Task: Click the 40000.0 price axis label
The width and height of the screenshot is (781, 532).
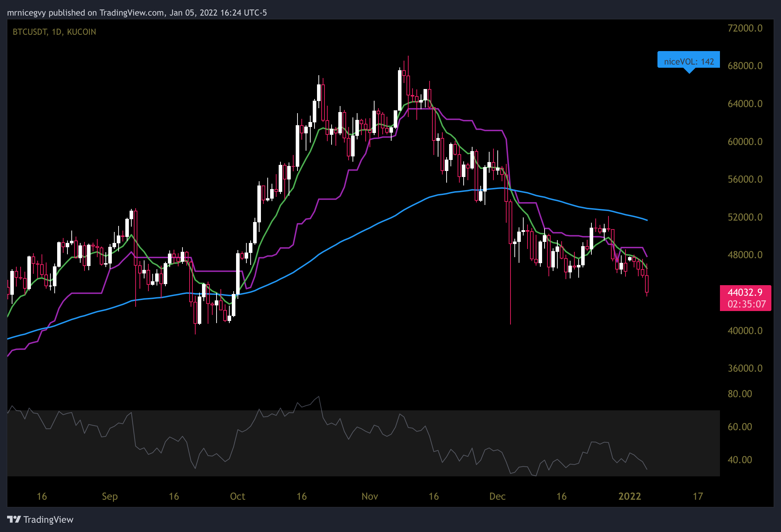Action: [x=745, y=331]
